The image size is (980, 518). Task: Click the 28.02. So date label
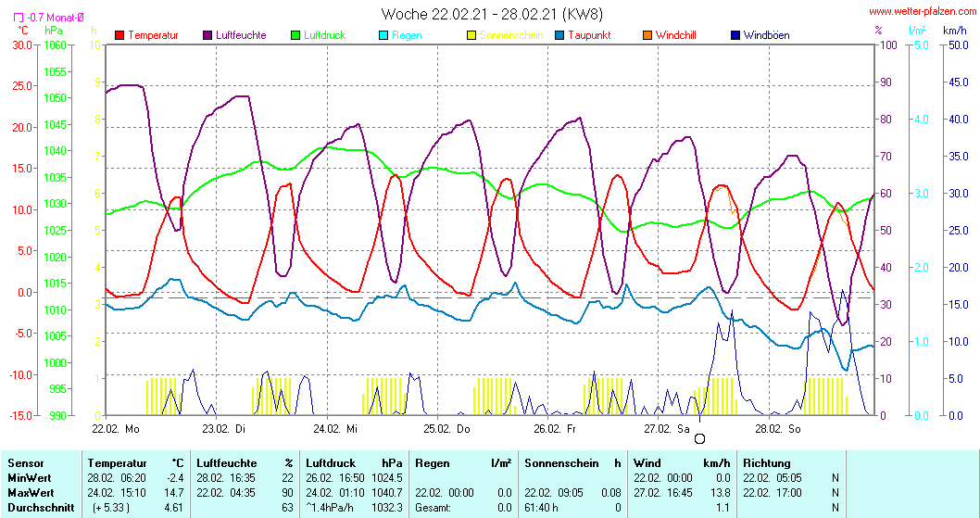pyautogui.click(x=778, y=429)
